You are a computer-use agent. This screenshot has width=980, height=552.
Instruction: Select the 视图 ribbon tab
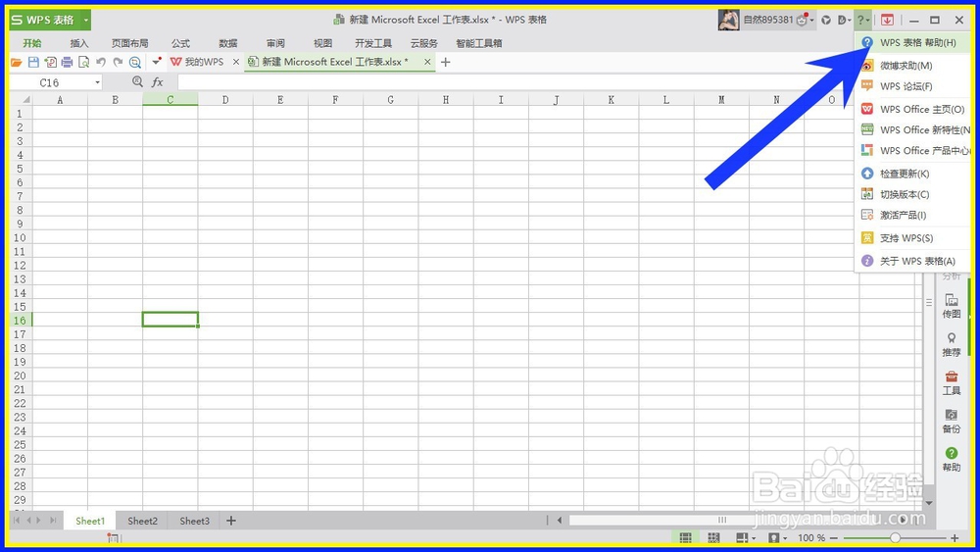click(323, 43)
